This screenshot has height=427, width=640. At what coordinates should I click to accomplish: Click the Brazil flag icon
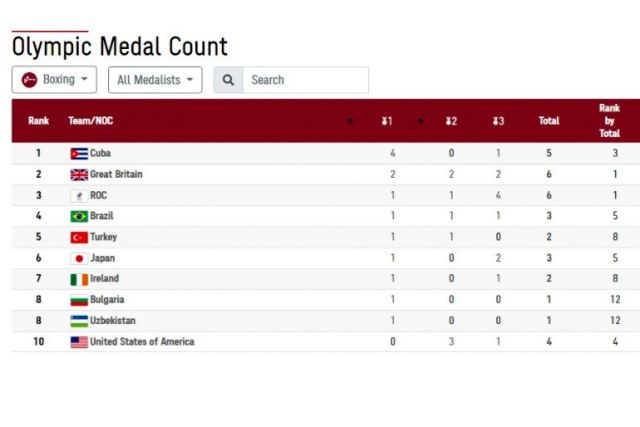coord(79,216)
